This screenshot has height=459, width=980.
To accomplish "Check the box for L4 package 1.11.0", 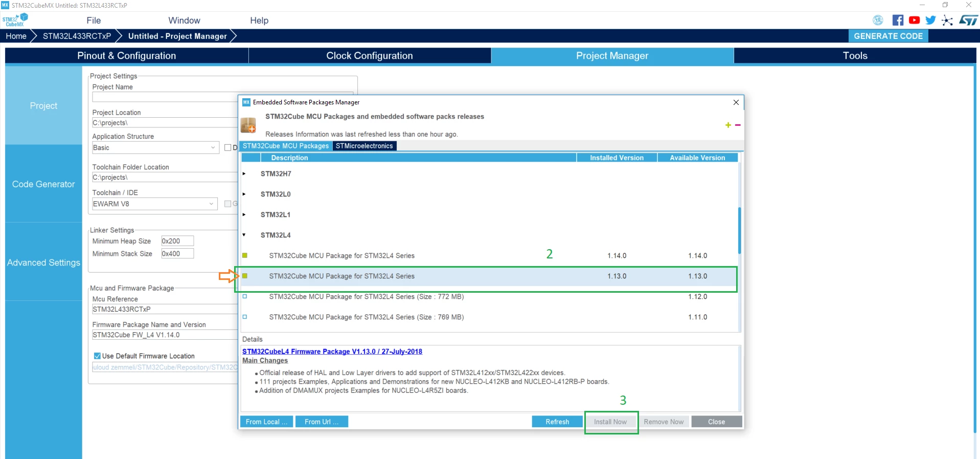I will (245, 317).
